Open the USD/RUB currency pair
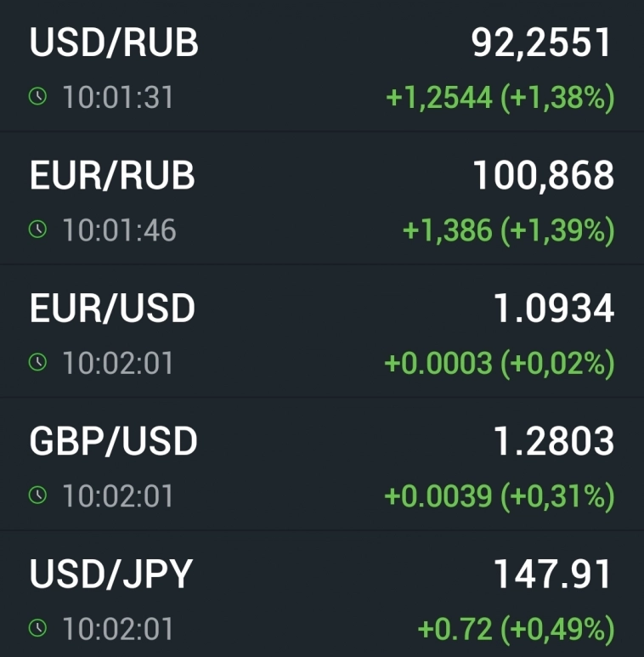The image size is (644, 657). coord(114,42)
